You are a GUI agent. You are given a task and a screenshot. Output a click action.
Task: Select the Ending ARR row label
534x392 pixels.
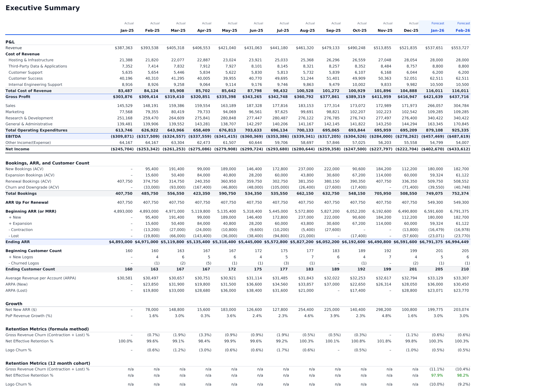coord(18,242)
